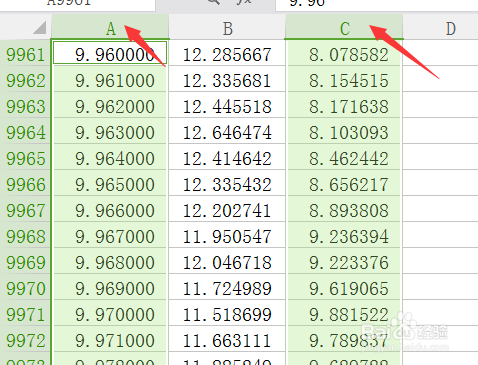Select row header 9966
The height and width of the screenshot is (365, 478).
25,184
